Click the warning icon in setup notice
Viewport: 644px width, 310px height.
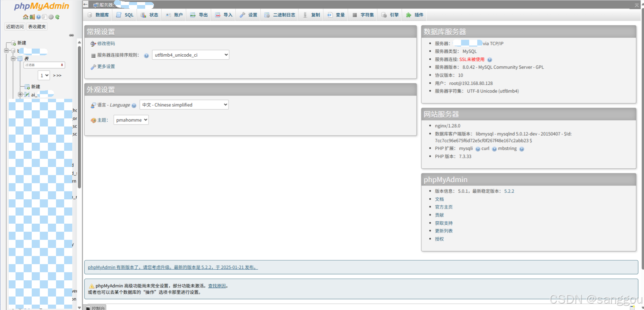coord(91,286)
